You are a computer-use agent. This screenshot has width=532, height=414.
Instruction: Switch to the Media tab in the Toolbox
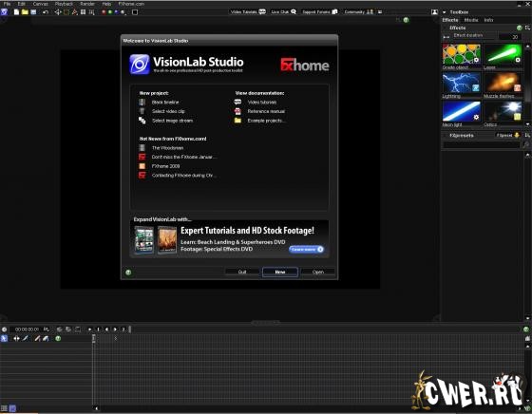(471, 20)
